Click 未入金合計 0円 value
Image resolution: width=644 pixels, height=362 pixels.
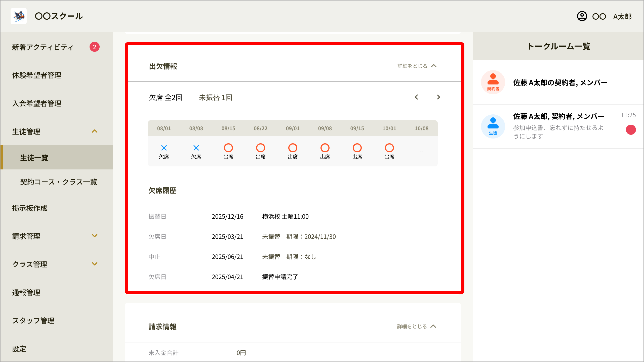pyautogui.click(x=241, y=353)
